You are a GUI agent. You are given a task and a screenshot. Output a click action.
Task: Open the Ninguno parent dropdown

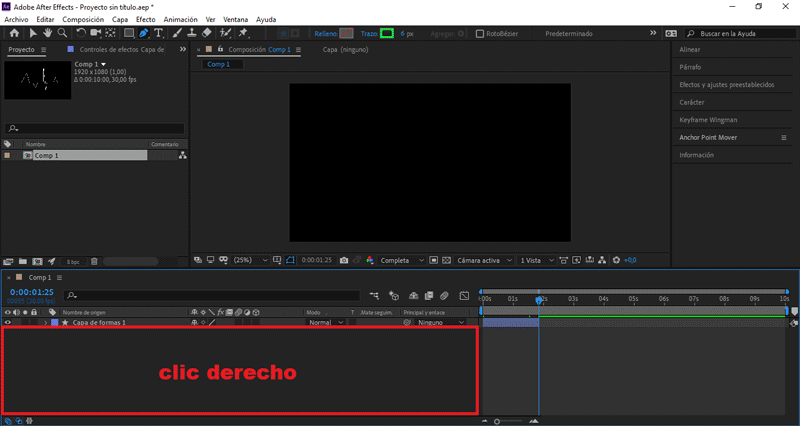441,322
